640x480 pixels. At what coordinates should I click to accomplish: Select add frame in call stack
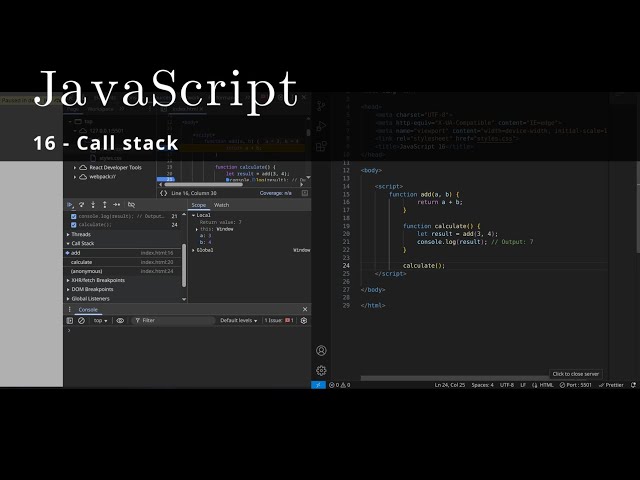[122, 253]
